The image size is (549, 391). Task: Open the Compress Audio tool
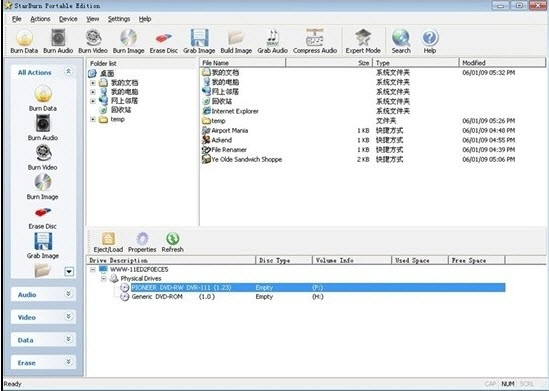pyautogui.click(x=315, y=41)
